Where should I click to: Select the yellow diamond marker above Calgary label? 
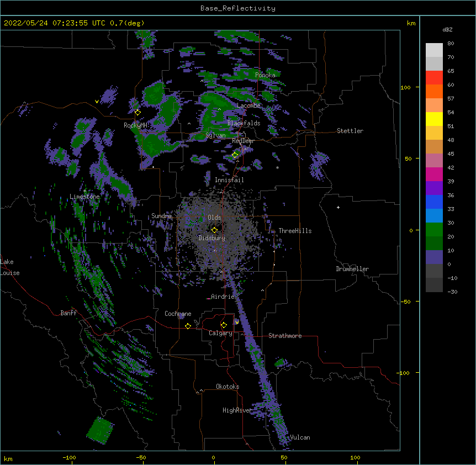(224, 325)
